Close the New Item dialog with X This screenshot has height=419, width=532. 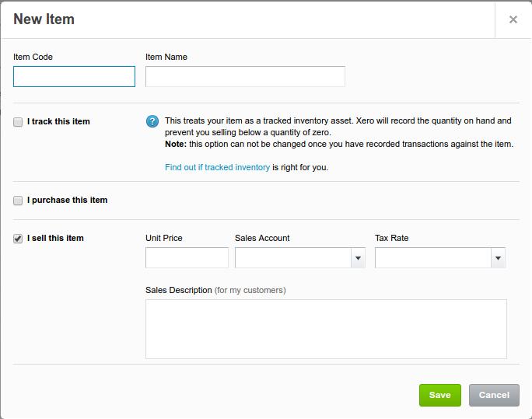pyautogui.click(x=513, y=19)
